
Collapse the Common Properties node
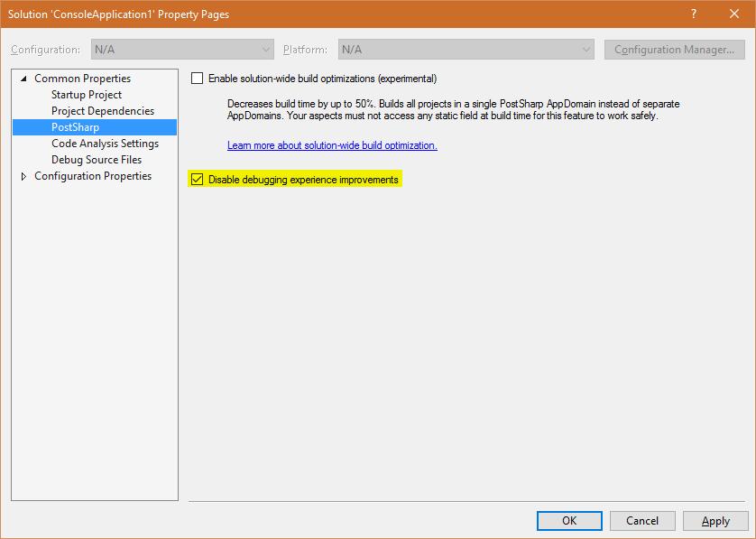tap(23, 79)
